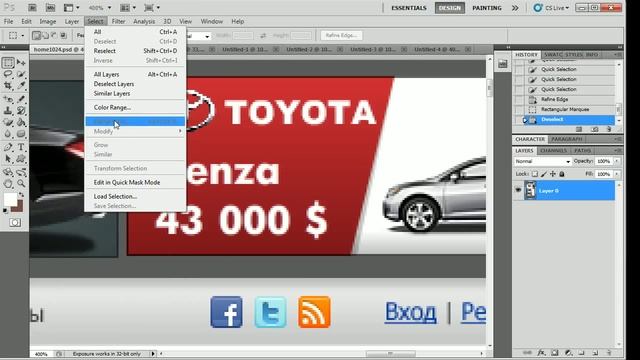Viewport: 640px width, 360px height.
Task: Open the Filter menu
Action: coord(118,21)
